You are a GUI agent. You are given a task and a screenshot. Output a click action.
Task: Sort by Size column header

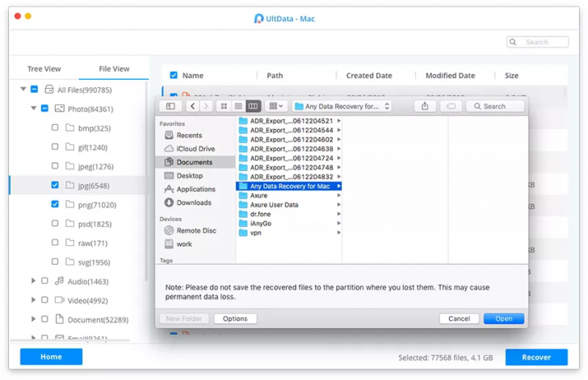(511, 76)
